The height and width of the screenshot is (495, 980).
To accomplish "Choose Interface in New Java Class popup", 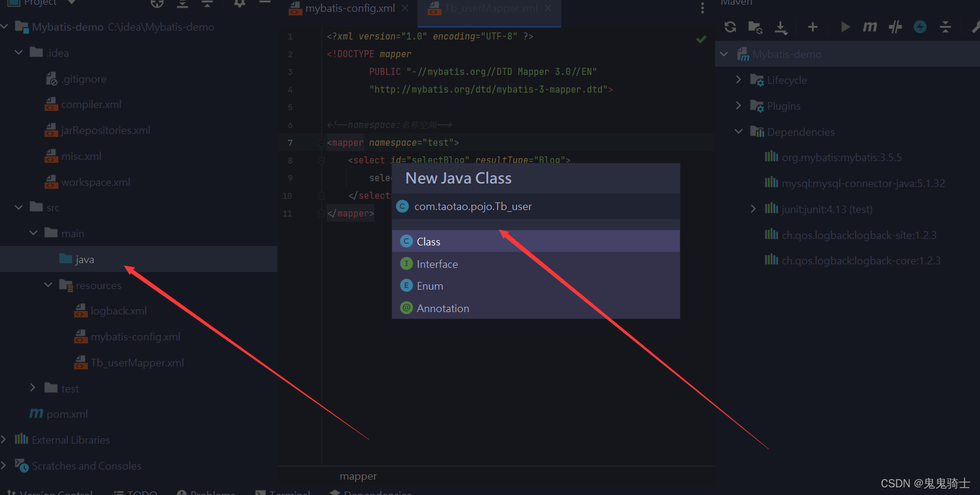I will pos(536,264).
